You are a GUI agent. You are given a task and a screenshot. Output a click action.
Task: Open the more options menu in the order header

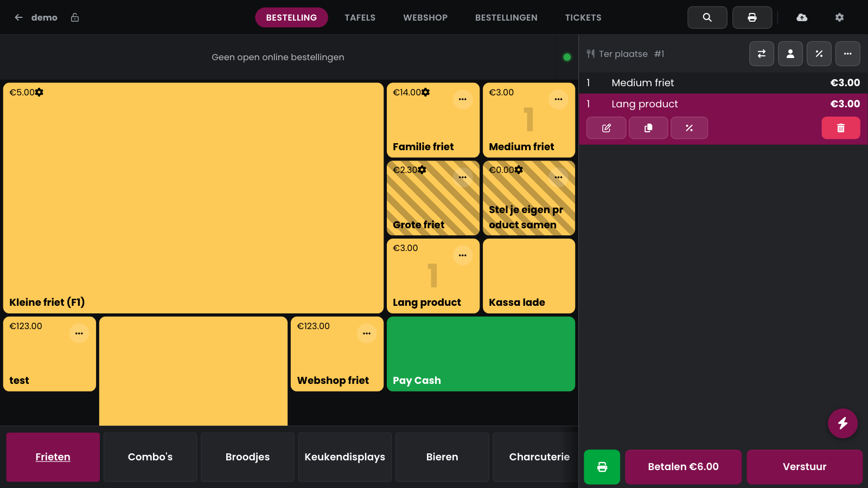(848, 54)
